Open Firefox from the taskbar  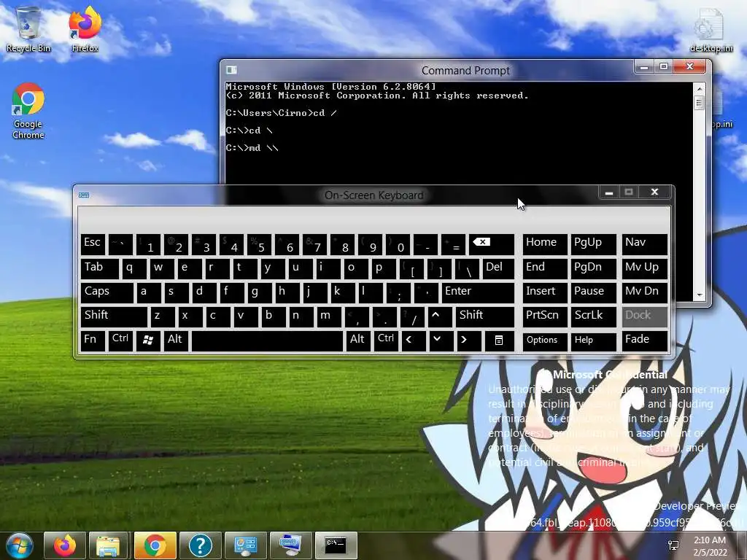[x=64, y=545]
